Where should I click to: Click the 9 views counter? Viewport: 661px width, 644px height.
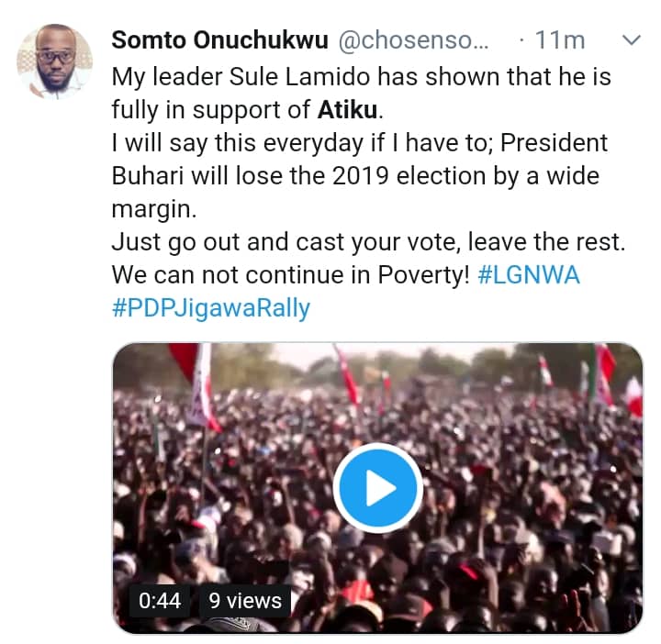244,601
